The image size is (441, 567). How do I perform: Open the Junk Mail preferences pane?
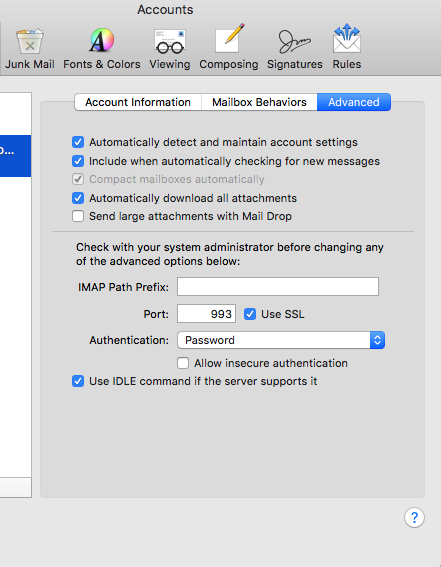[30, 49]
